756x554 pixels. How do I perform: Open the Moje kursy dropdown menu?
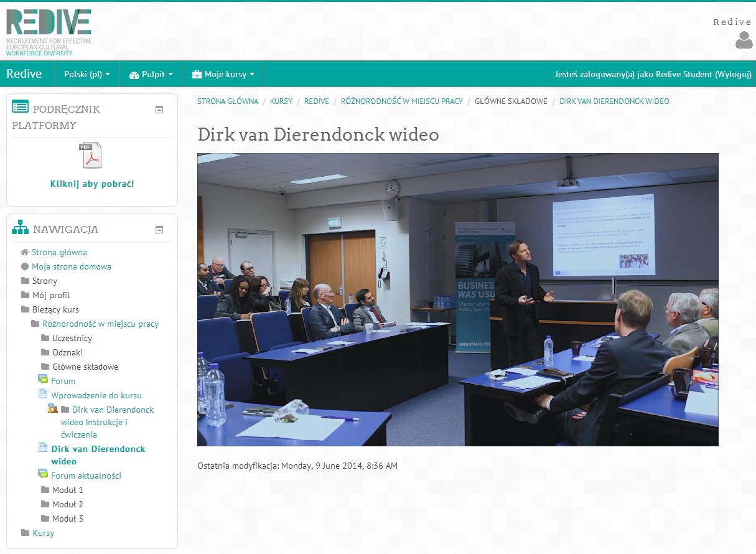(223, 74)
